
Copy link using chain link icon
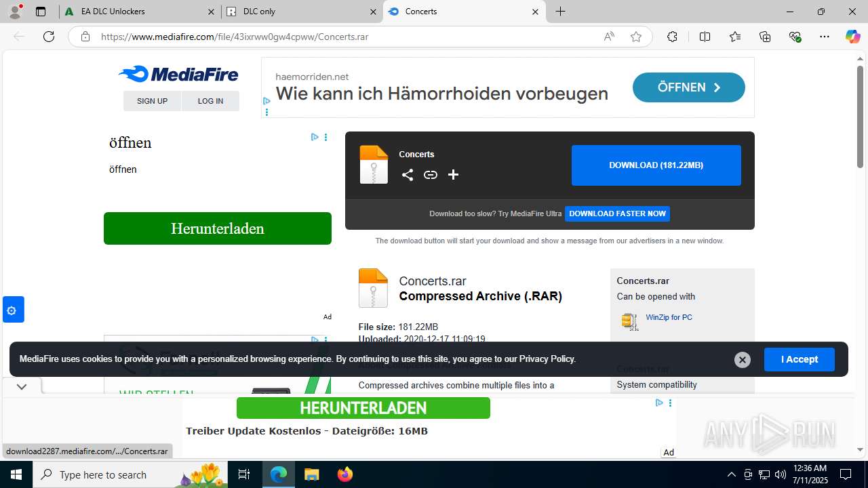coord(431,175)
